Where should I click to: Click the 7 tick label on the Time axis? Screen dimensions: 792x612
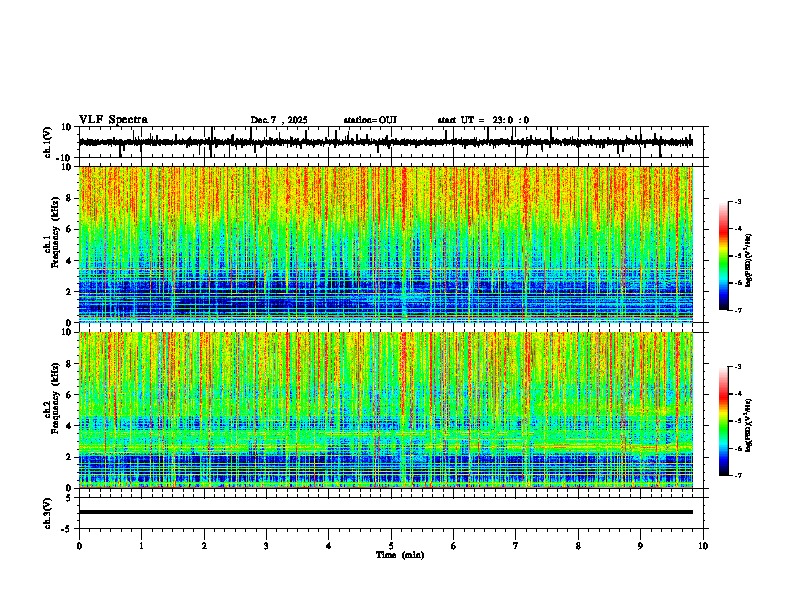(516, 546)
